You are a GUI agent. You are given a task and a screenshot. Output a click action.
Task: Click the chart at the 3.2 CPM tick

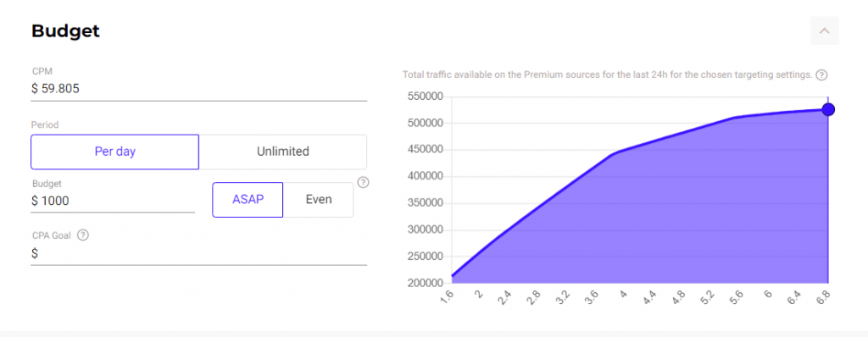tap(563, 296)
